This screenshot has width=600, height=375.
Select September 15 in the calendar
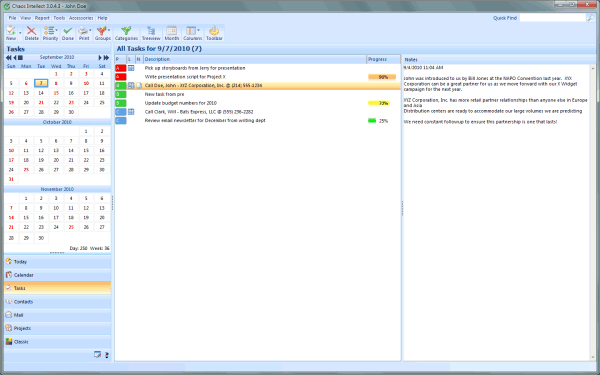[56, 93]
